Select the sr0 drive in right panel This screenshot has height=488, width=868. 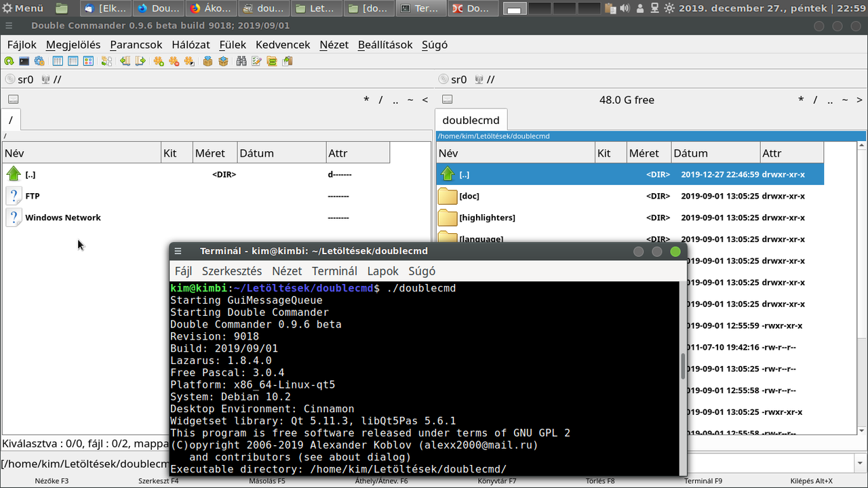(453, 79)
